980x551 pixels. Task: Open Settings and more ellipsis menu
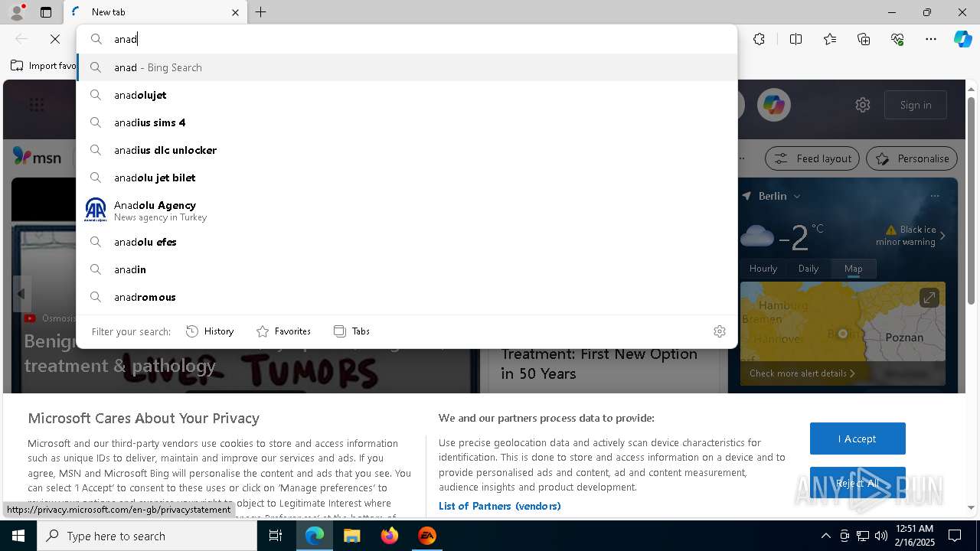pos(931,39)
